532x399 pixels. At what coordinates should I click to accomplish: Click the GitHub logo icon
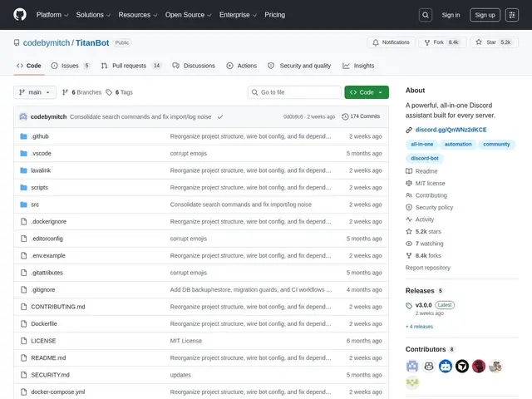pos(20,15)
